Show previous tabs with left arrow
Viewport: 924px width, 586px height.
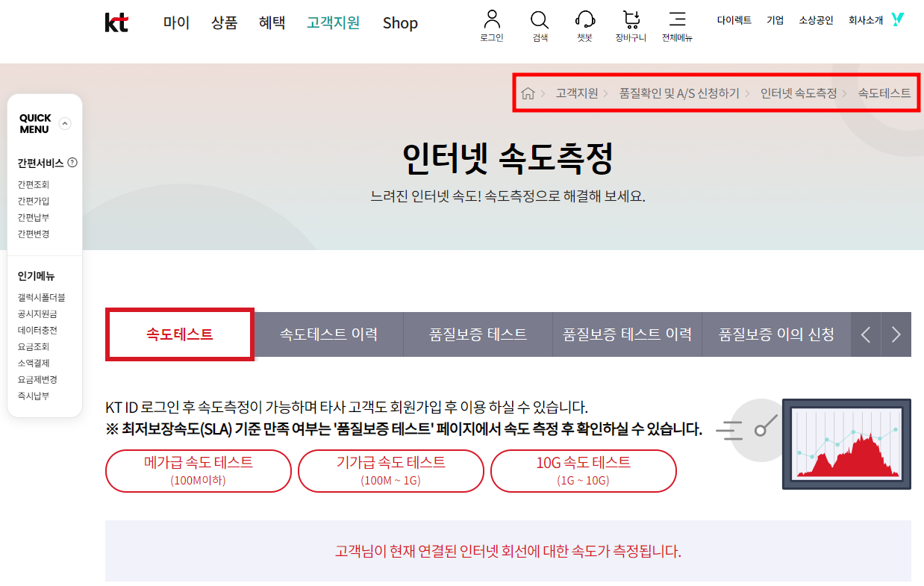[866, 334]
